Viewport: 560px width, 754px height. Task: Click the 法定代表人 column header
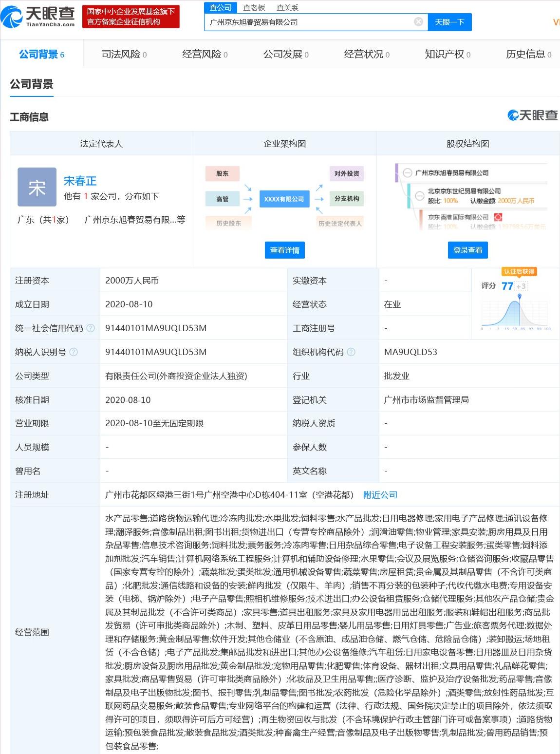point(101,144)
